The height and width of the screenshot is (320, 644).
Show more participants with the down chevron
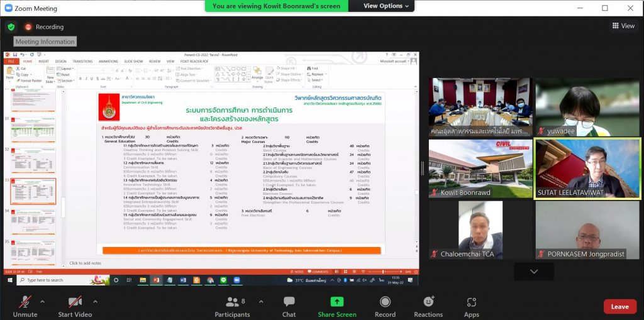(534, 272)
